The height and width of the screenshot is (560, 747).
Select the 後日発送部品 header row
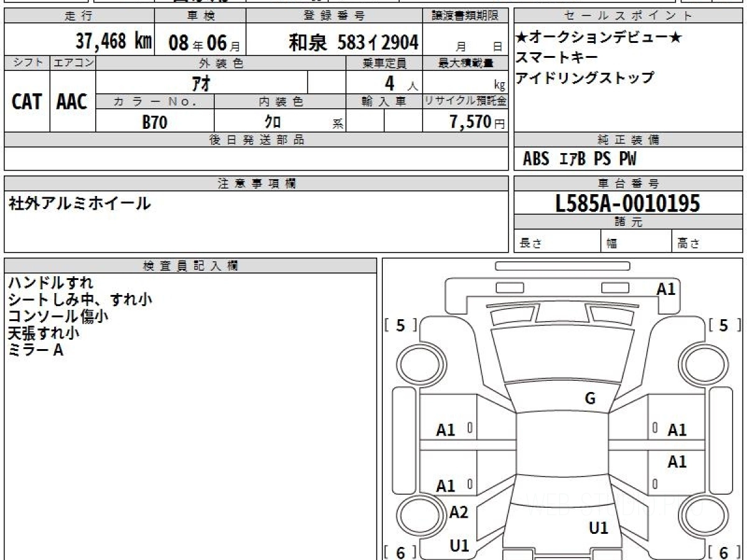tap(256, 139)
